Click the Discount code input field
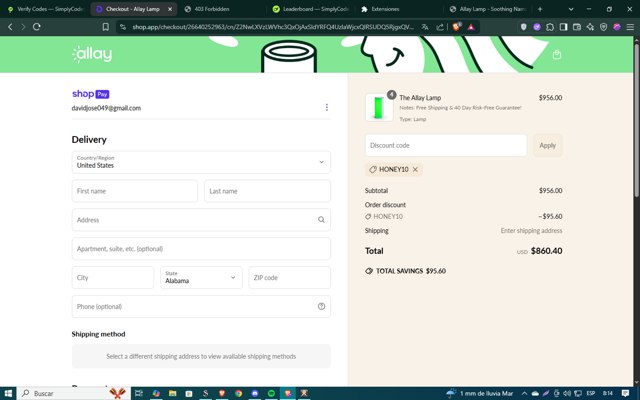 pyautogui.click(x=446, y=145)
